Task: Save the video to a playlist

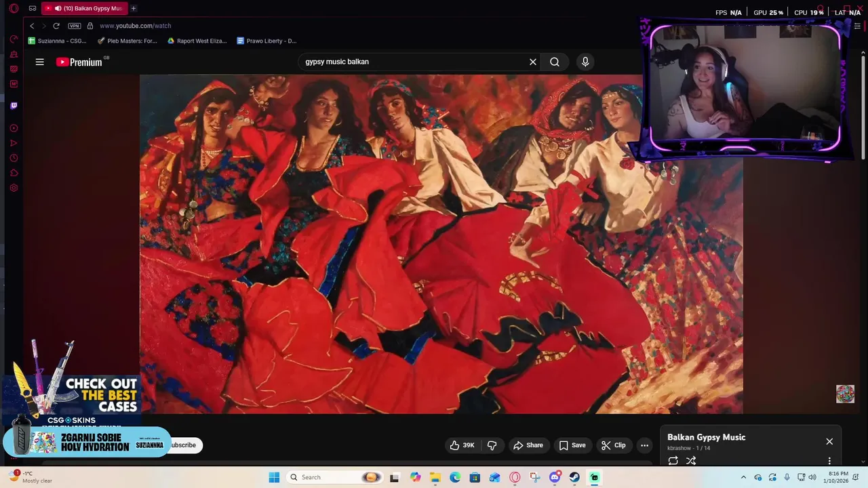Action: [x=572, y=445]
